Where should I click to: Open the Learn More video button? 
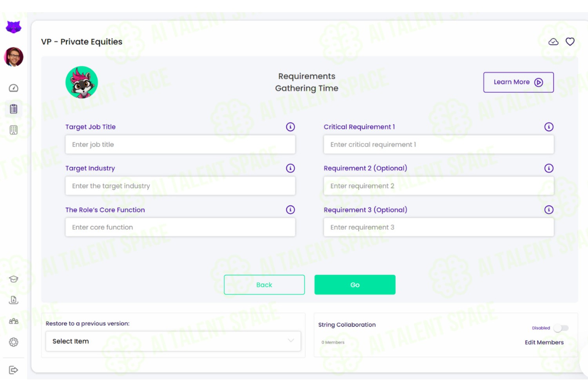click(x=518, y=82)
